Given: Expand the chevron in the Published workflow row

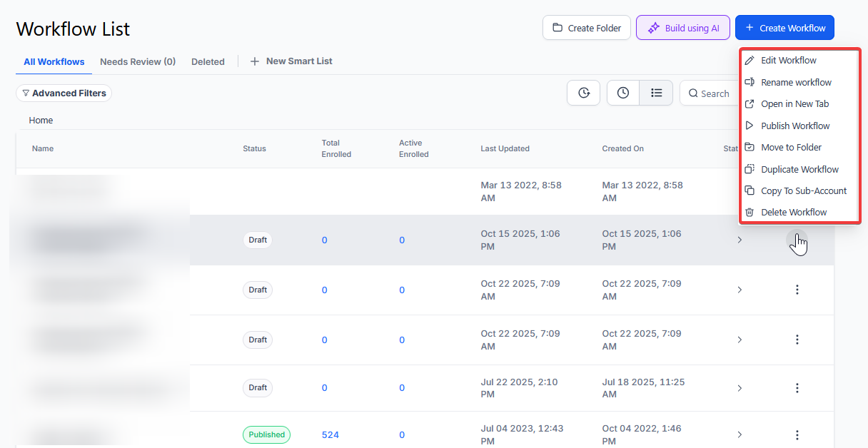Looking at the screenshot, I should click(x=740, y=434).
